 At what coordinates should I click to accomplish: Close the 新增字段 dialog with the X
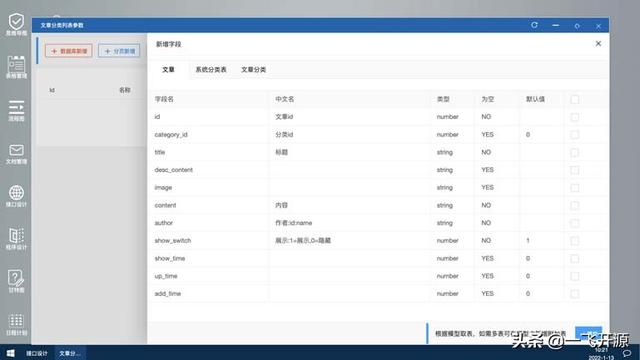(x=598, y=44)
